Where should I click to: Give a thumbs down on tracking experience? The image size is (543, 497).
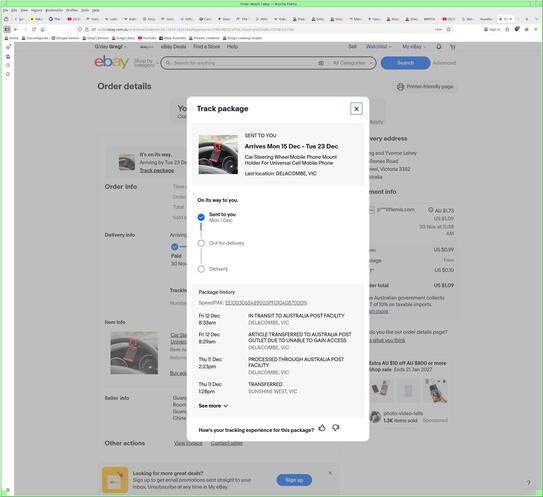point(336,428)
